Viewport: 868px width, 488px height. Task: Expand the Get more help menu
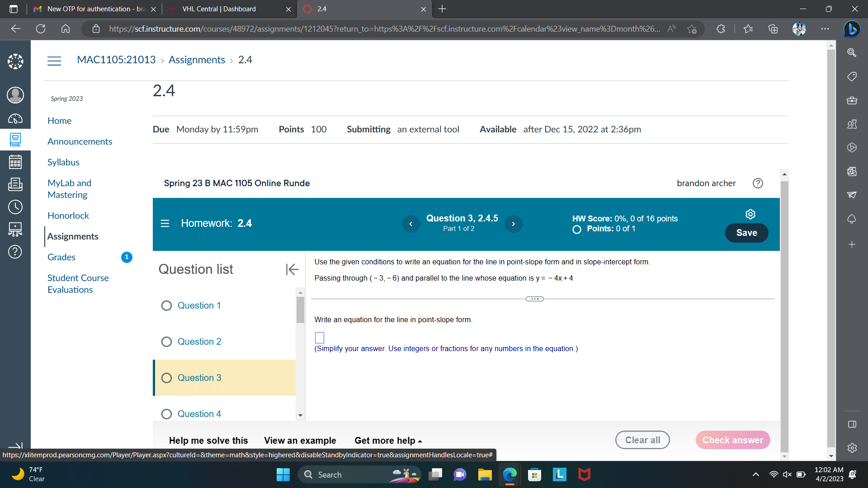pos(387,440)
